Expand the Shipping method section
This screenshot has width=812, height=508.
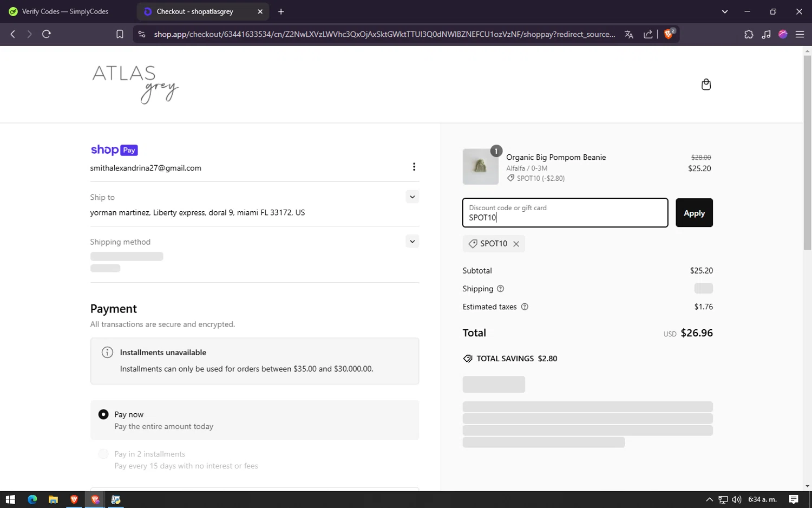click(412, 241)
